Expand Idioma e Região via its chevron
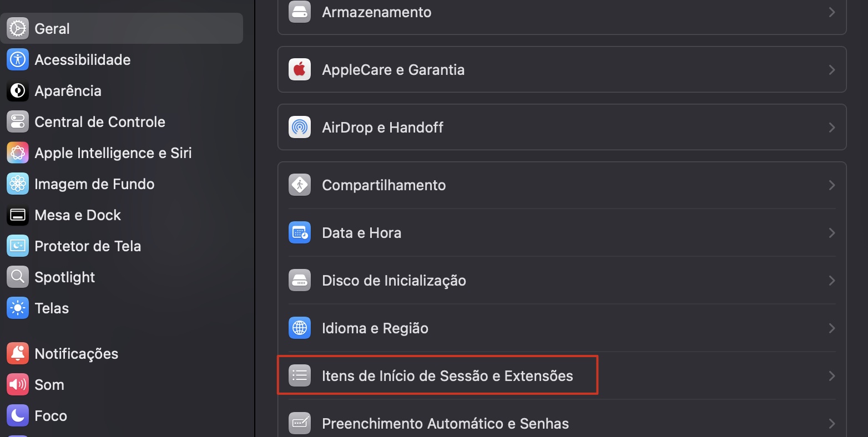 coord(831,328)
